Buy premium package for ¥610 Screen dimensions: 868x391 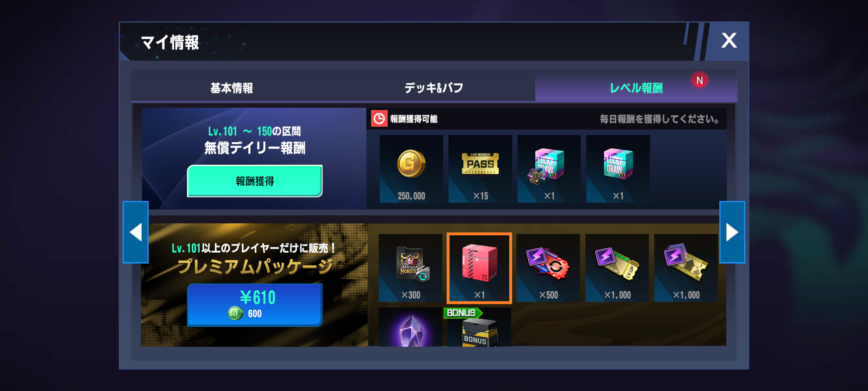tap(255, 305)
